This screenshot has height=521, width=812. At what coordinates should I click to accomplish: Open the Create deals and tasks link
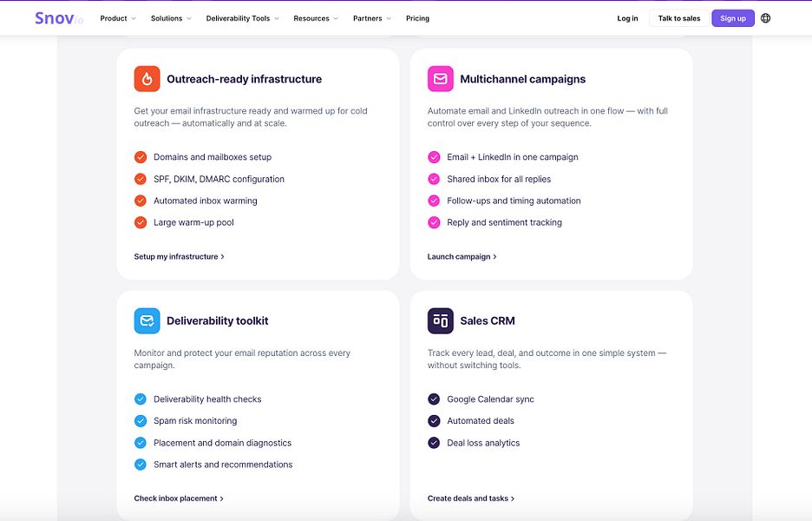(x=471, y=498)
